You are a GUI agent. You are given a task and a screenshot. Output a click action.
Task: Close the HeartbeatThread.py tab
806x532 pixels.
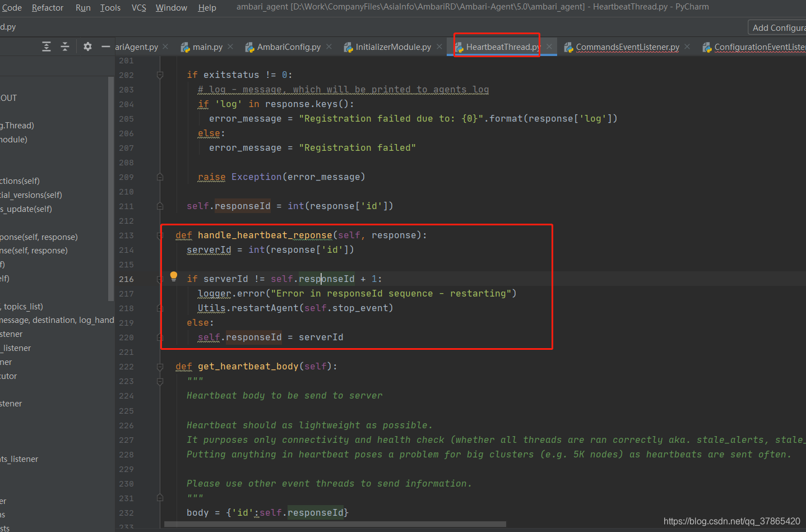(549, 47)
